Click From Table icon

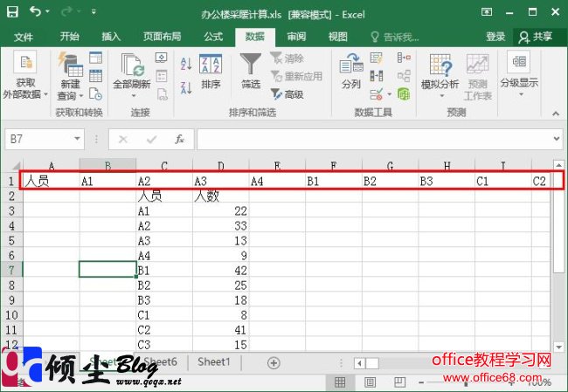[x=95, y=76]
